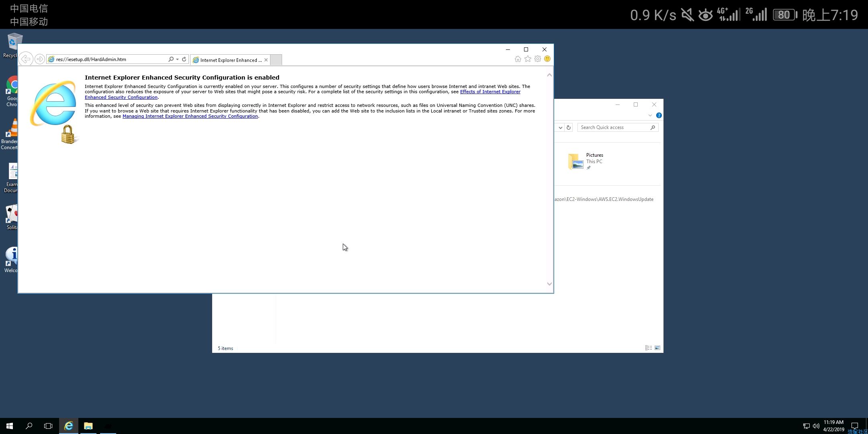This screenshot has width=868, height=434.
Task: Select the Pictures folder in File Explorer
Action: (587, 161)
